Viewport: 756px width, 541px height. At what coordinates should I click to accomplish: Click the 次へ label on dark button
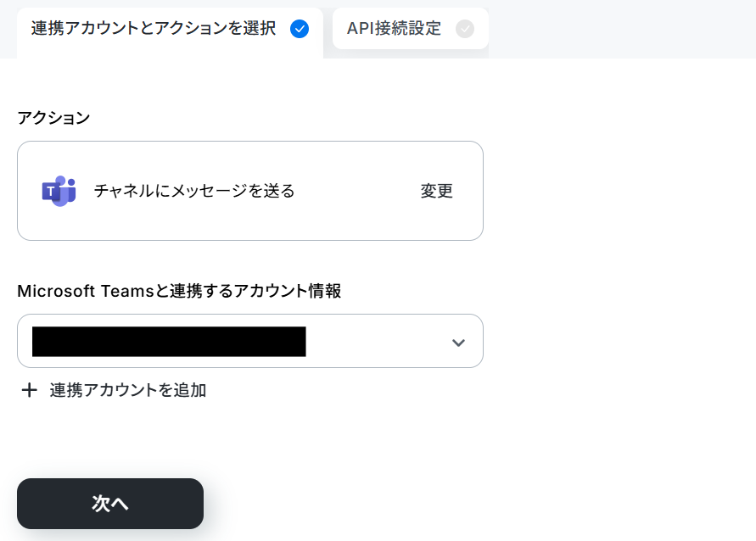pos(110,504)
